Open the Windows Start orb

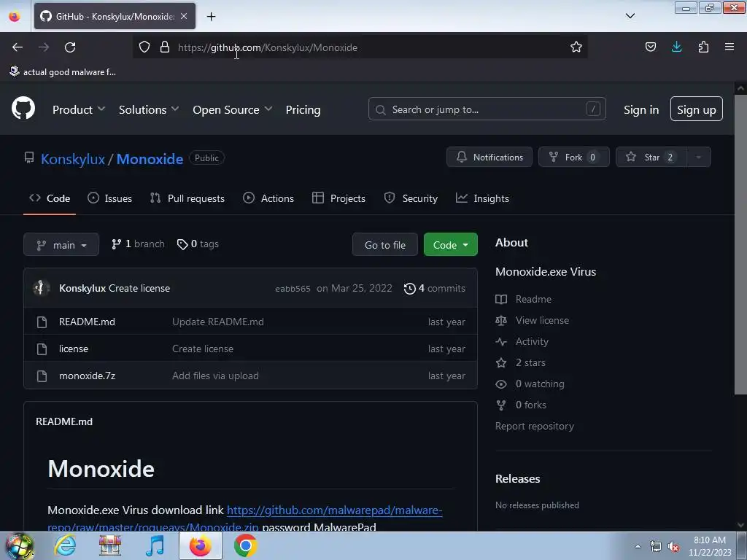point(19,545)
